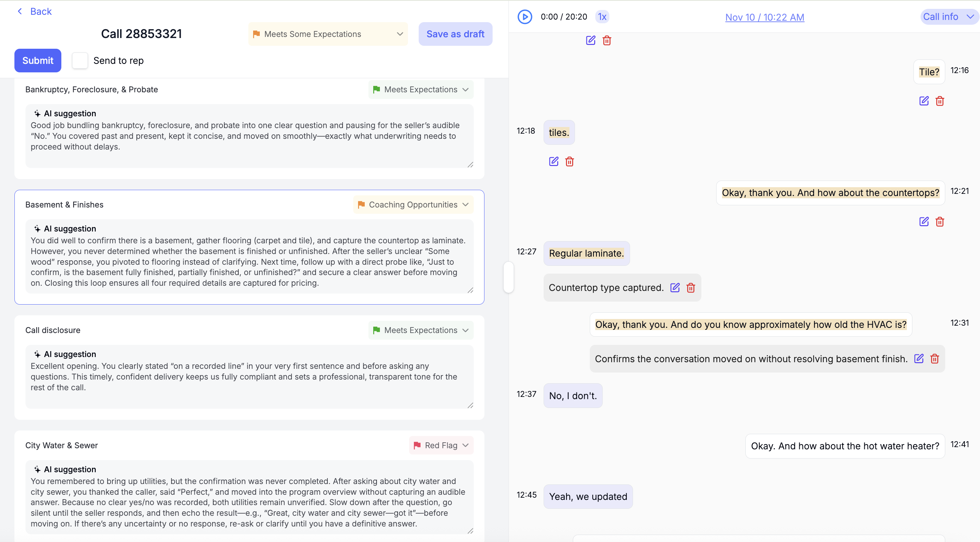Image resolution: width=980 pixels, height=542 pixels.
Task: Delete the 'Countertop type captured' comment
Action: [x=691, y=288]
